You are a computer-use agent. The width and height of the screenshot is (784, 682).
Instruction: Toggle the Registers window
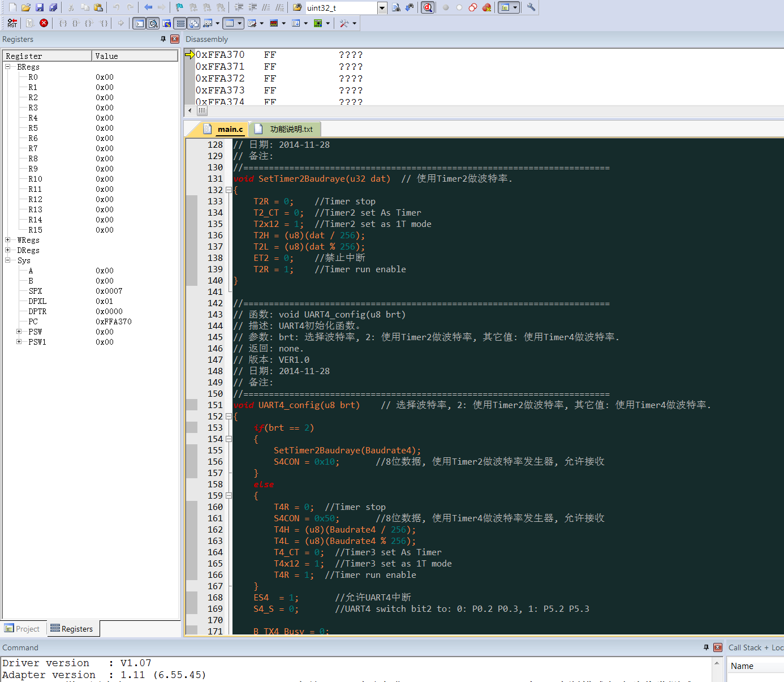(x=180, y=23)
